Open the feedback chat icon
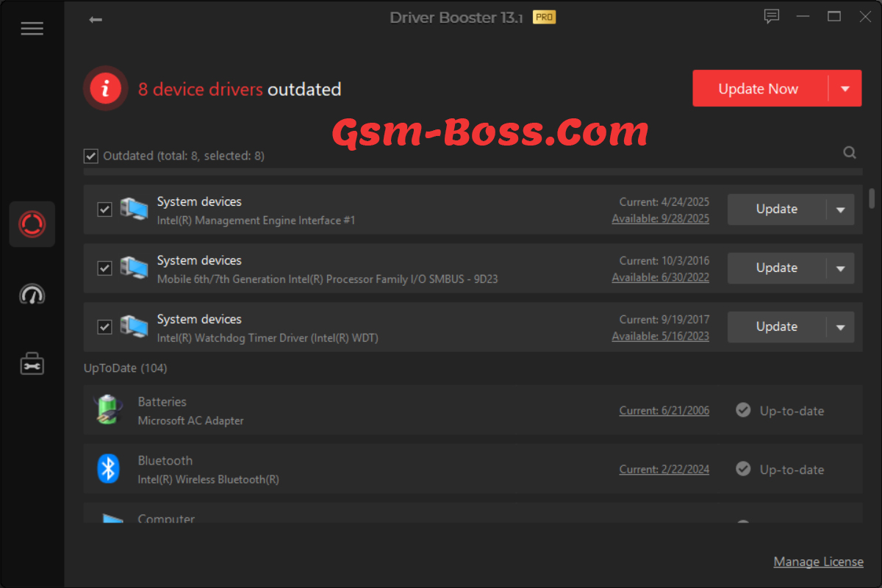The image size is (882, 588). click(x=771, y=16)
